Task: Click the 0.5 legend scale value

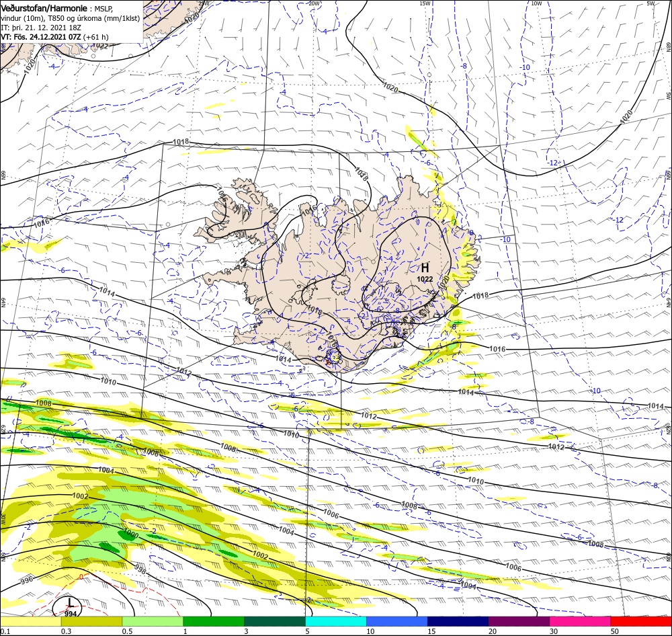Action: pos(127,631)
